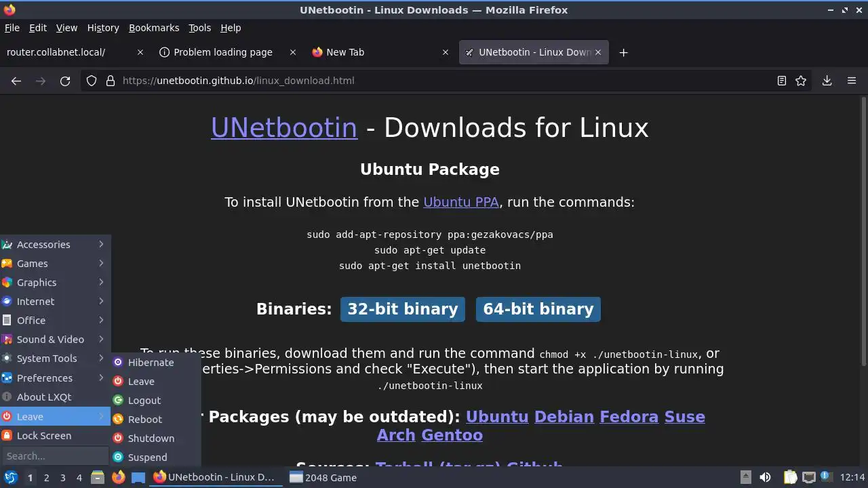Image resolution: width=868 pixels, height=488 pixels.
Task: Click the Logout icon in submenu
Action: click(118, 401)
